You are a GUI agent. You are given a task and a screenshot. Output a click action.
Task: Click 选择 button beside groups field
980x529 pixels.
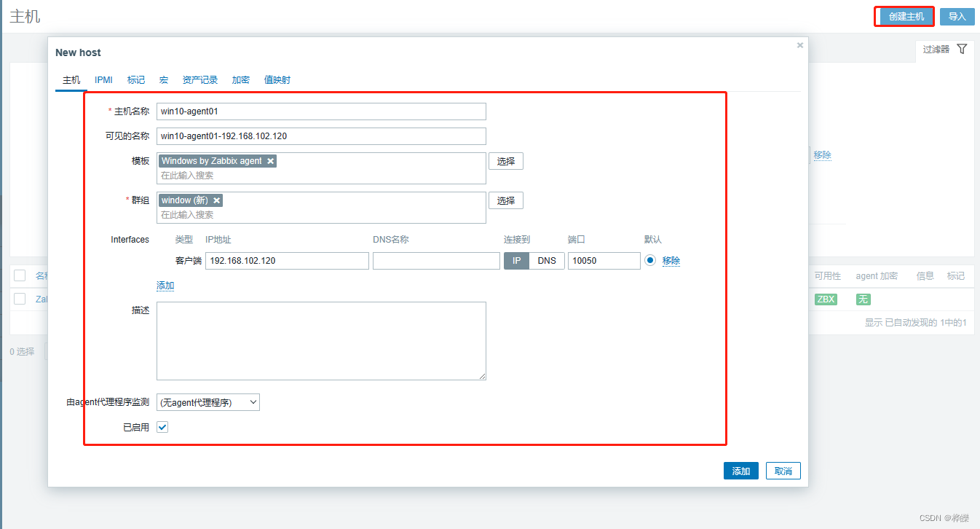[506, 200]
